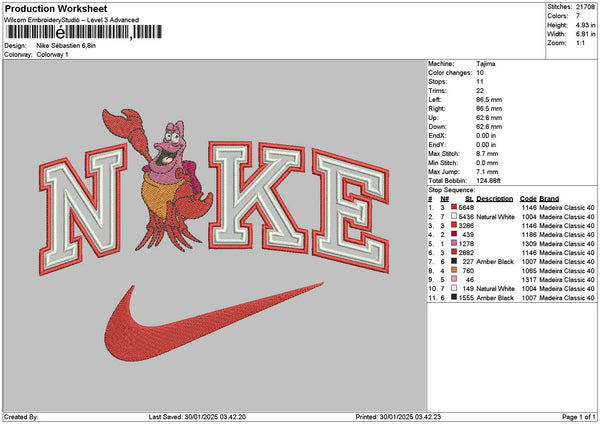The image size is (600, 424).
Task: Click the Natural White swatch beside 5436
Action: pos(454,216)
